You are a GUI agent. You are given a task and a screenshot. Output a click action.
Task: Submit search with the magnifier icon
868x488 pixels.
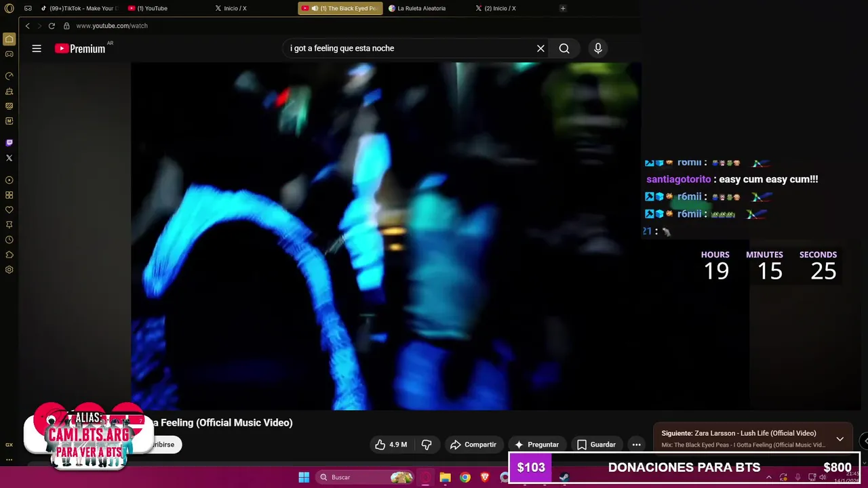click(564, 48)
